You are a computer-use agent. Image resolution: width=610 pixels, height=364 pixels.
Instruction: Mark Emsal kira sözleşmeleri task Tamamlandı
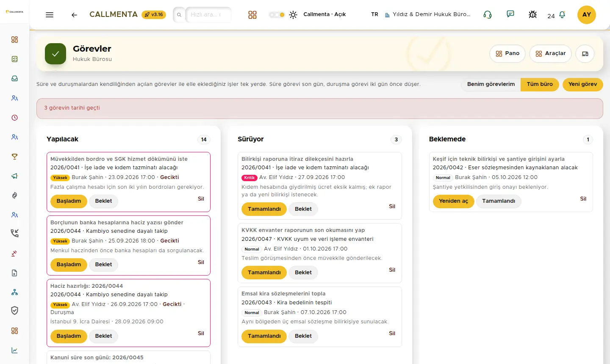(x=264, y=336)
